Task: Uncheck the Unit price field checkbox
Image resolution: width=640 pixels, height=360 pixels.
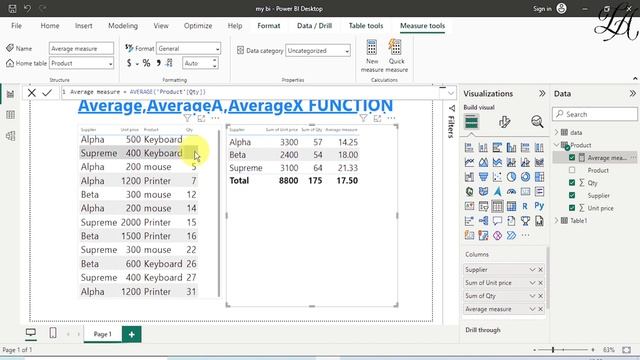Action: [572, 208]
